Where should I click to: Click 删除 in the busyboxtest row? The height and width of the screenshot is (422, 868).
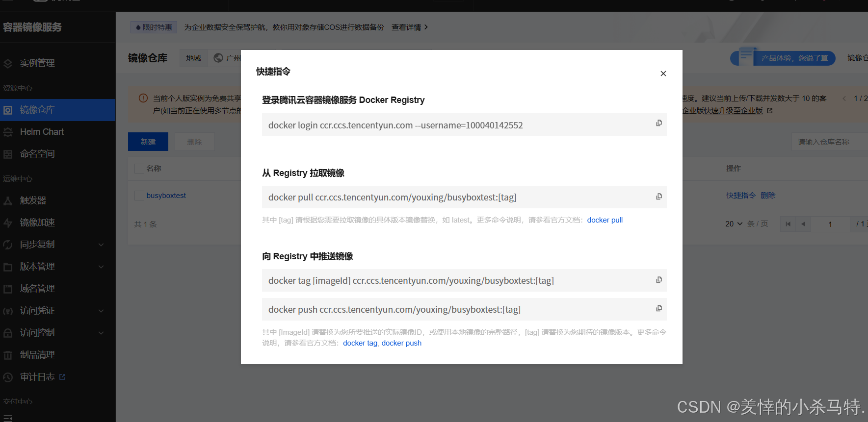pyautogui.click(x=768, y=196)
